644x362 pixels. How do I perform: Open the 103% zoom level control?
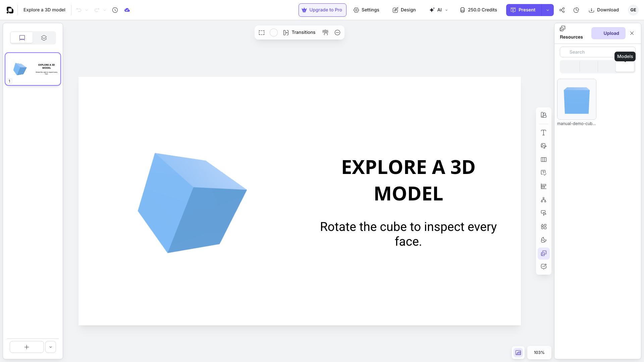[x=539, y=353]
